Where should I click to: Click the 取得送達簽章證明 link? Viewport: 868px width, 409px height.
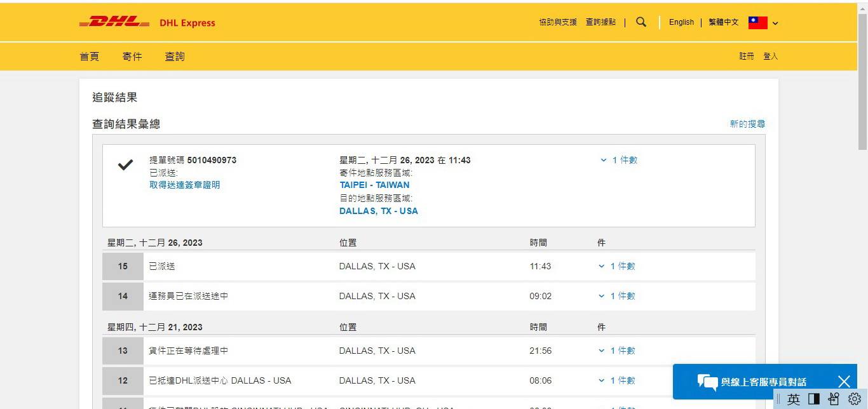(x=184, y=185)
